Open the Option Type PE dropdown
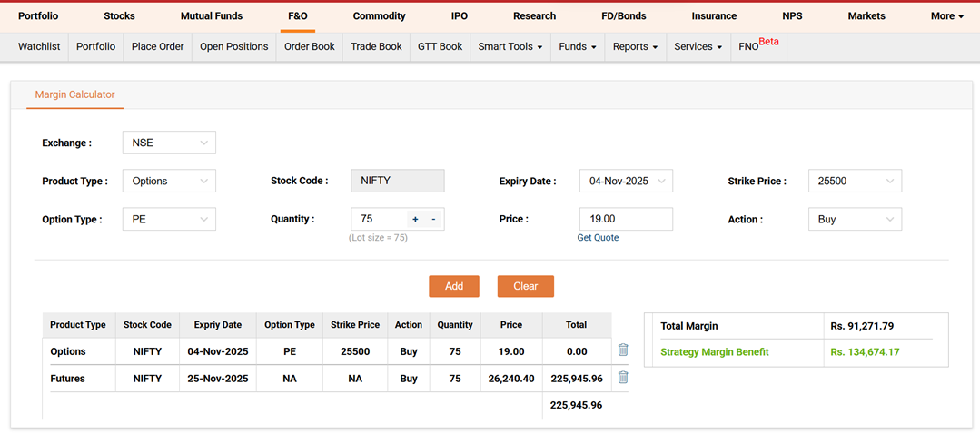 coord(169,219)
